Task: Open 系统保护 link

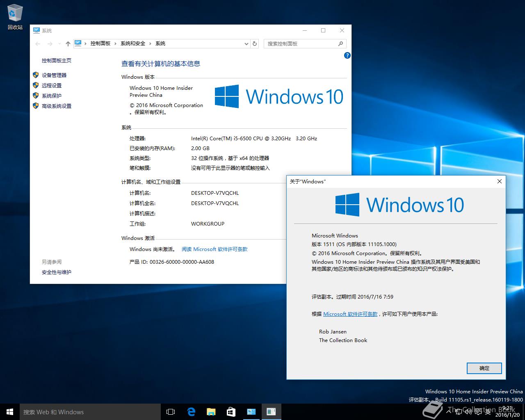Action: point(52,96)
